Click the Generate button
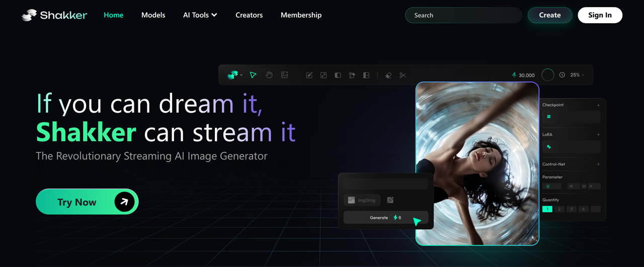This screenshot has width=644, height=267. [x=386, y=217]
